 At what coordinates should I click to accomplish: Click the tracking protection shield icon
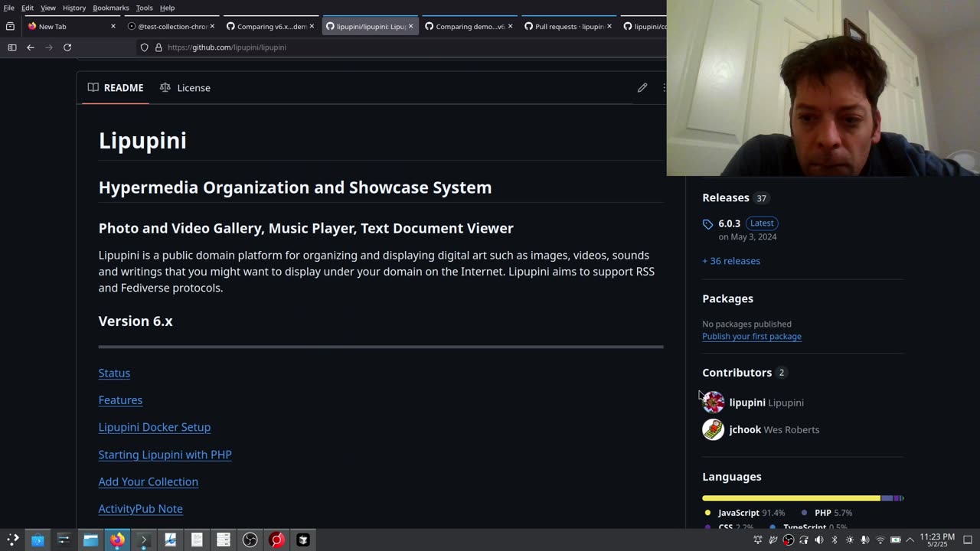click(x=144, y=47)
